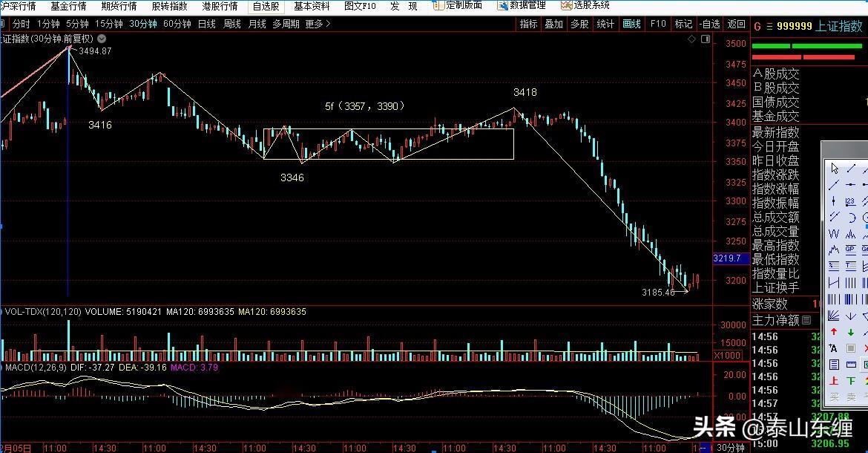Viewport: 868px width, 453px height.
Task: Open the chart title dropdown chevron
Action: 102,39
